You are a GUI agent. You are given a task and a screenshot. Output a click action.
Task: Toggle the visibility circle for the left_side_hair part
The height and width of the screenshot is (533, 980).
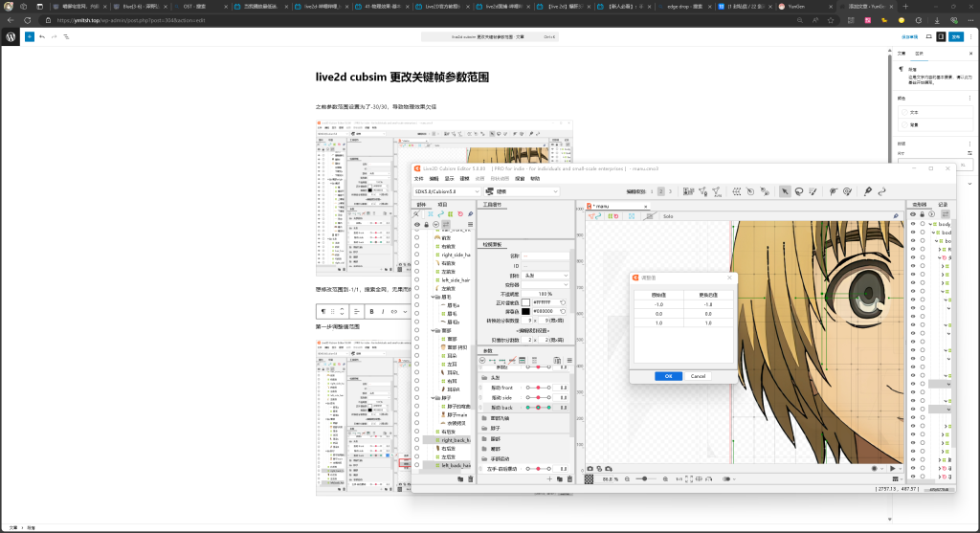[x=417, y=280]
